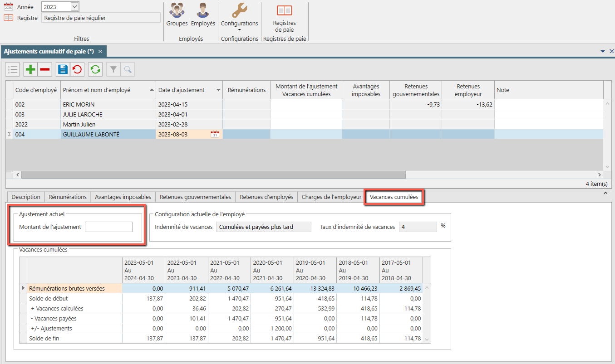Click the green refresh icon
This screenshot has width=615, height=364.
[95, 69]
